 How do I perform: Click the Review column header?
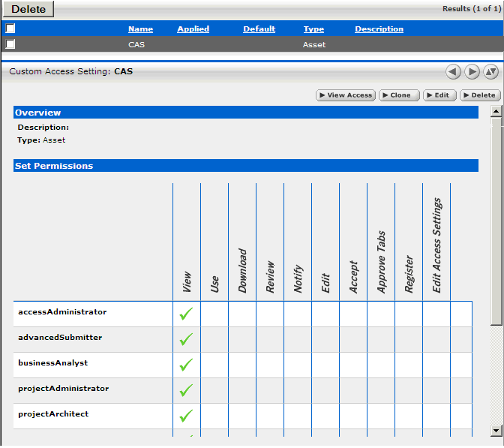click(270, 277)
